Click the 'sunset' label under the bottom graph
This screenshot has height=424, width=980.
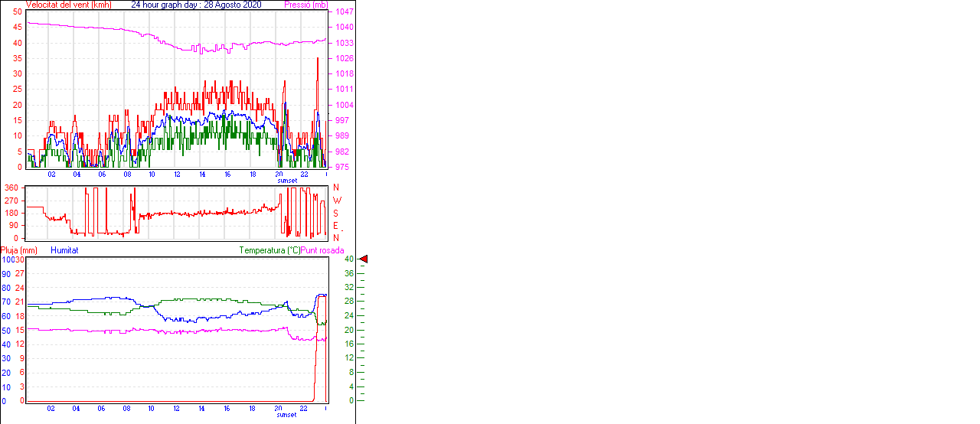[287, 415]
